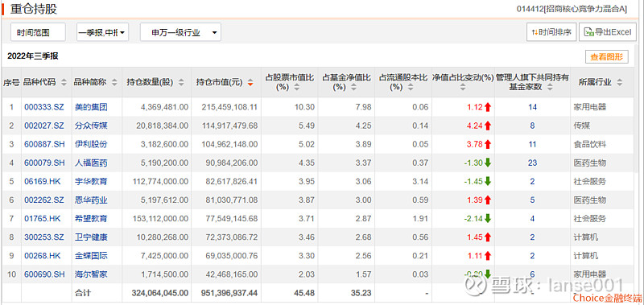644x305 pixels.
Task: Click fund count 5 for 恩华药业
Action: 532,200
